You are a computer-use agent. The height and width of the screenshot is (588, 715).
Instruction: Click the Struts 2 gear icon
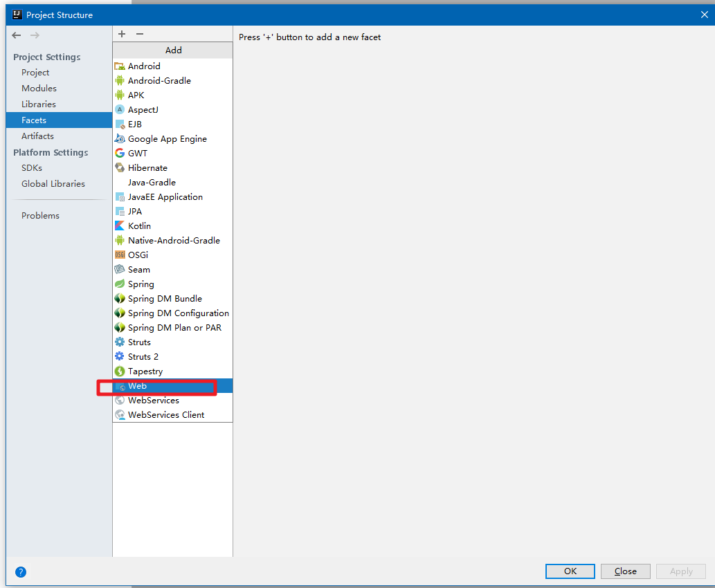tap(120, 356)
